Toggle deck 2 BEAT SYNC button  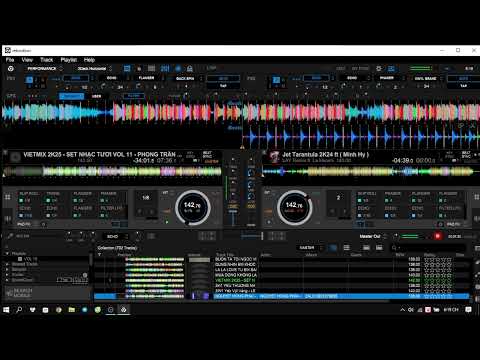(x=466, y=154)
